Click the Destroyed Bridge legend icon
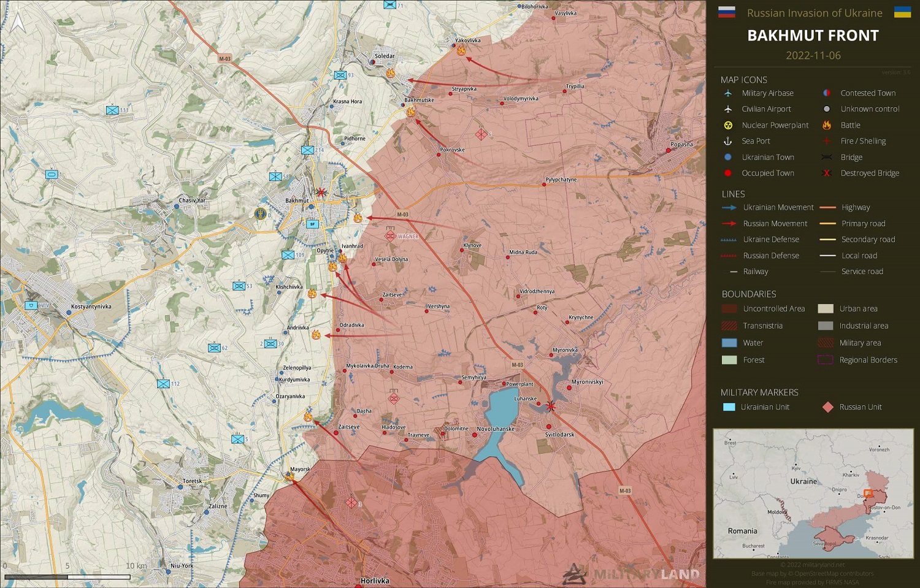This screenshot has width=920, height=588. (x=826, y=173)
